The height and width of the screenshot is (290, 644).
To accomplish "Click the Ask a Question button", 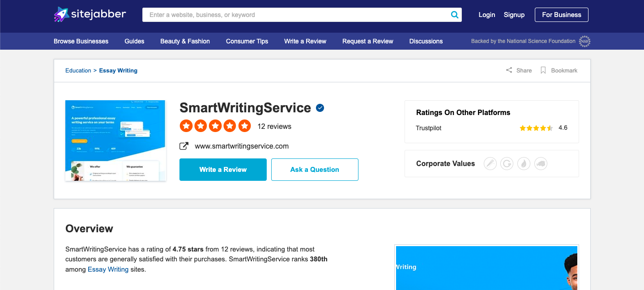I will click(314, 170).
